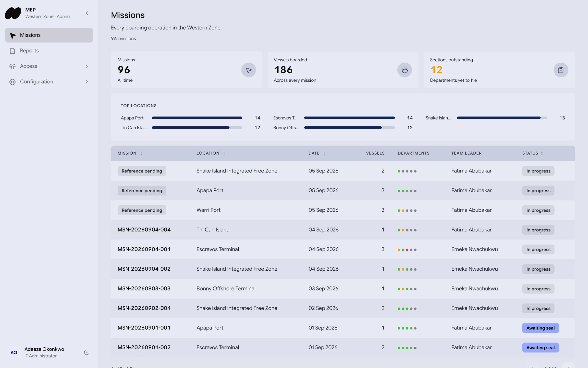Screen dimensions: 588x368
Task: Click the Adaeze Okonkwo user name
Action: 44,349
